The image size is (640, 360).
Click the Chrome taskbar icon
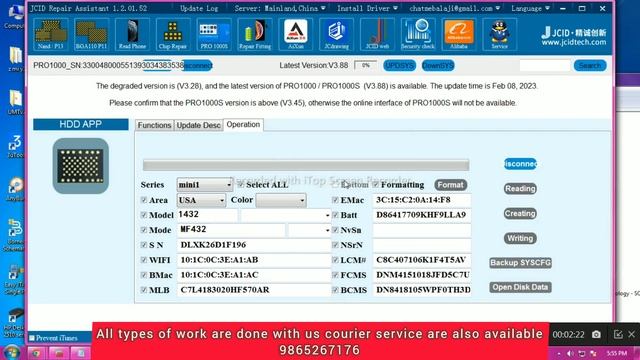36,353
